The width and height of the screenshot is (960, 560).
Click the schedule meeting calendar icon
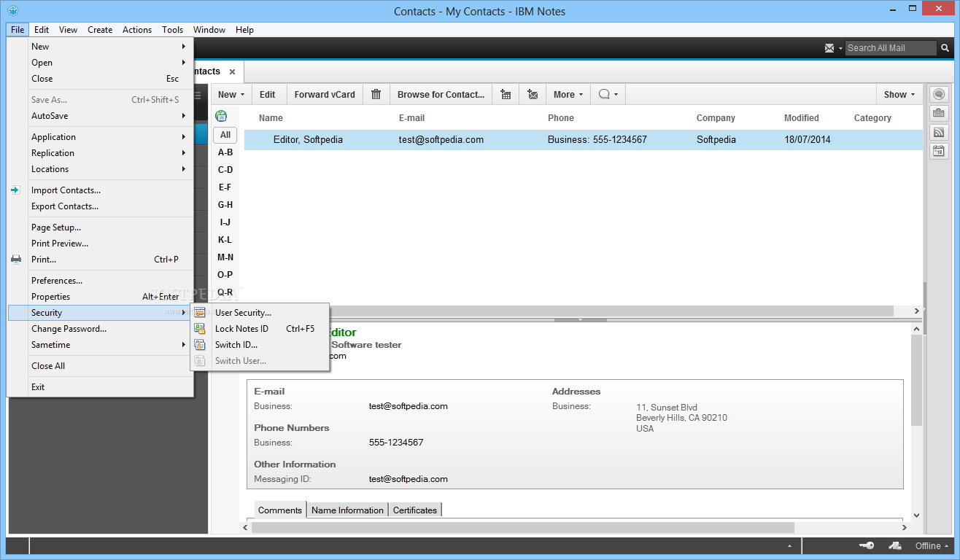(x=506, y=94)
